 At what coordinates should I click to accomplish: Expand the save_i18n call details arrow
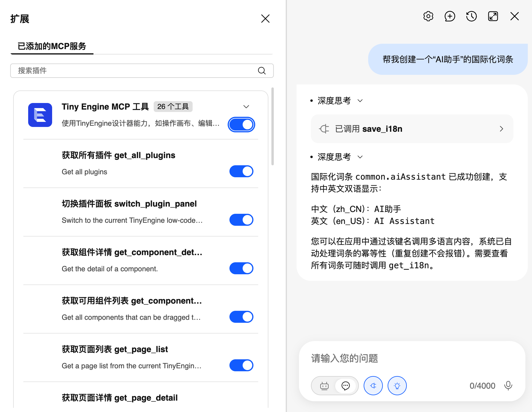[501, 129]
